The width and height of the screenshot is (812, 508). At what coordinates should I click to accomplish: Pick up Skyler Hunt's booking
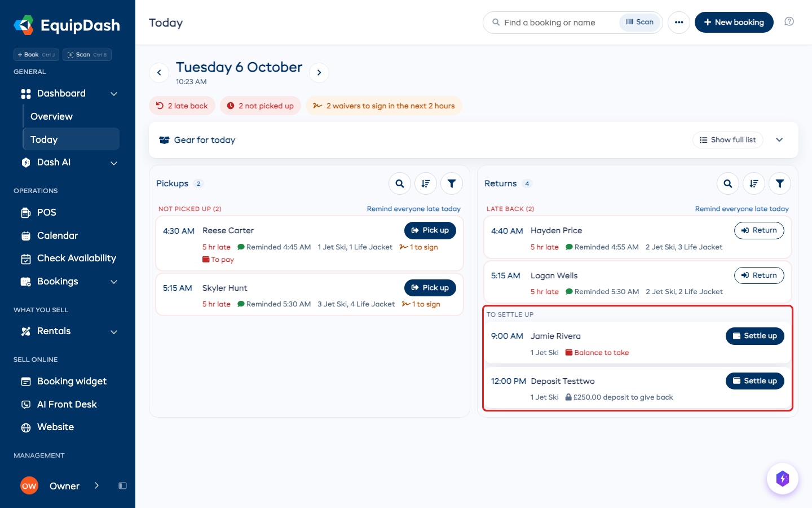click(x=430, y=288)
